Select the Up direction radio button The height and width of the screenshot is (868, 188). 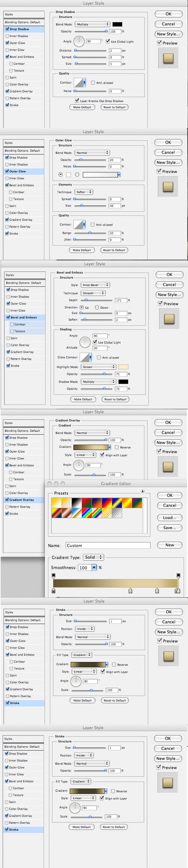pyautogui.click(x=82, y=307)
